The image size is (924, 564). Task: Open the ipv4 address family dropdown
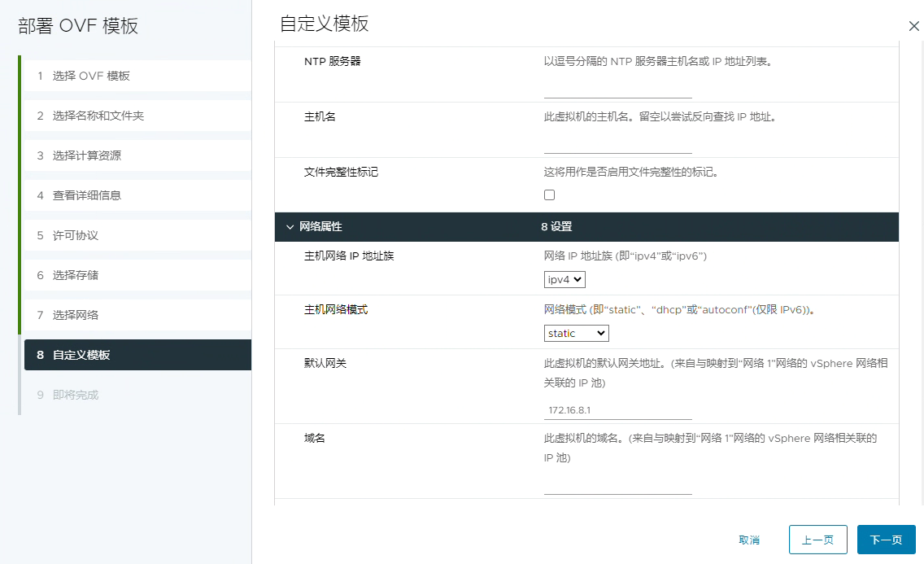click(564, 279)
